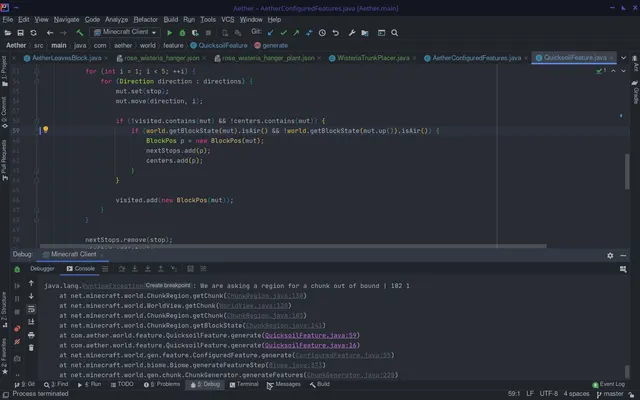Image resolution: width=640 pixels, height=400 pixels.
Task: Select the Console tab in Debug panel
Action: point(80,269)
